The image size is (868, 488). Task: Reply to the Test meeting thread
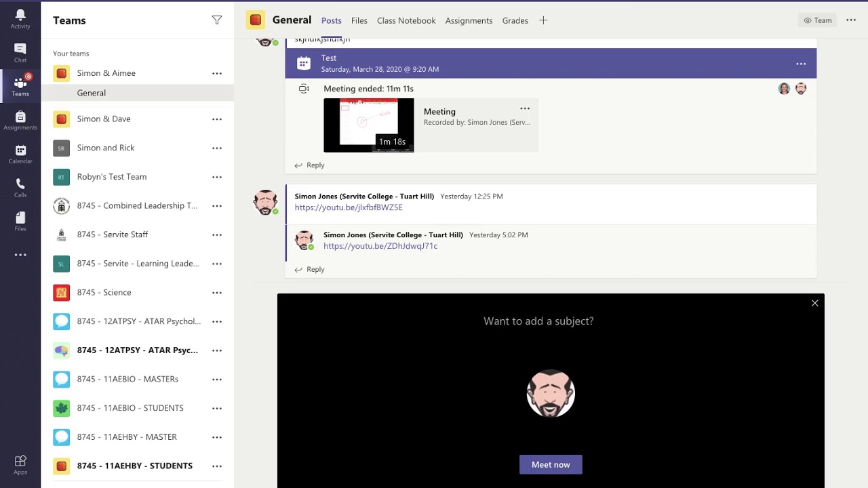[x=310, y=165]
